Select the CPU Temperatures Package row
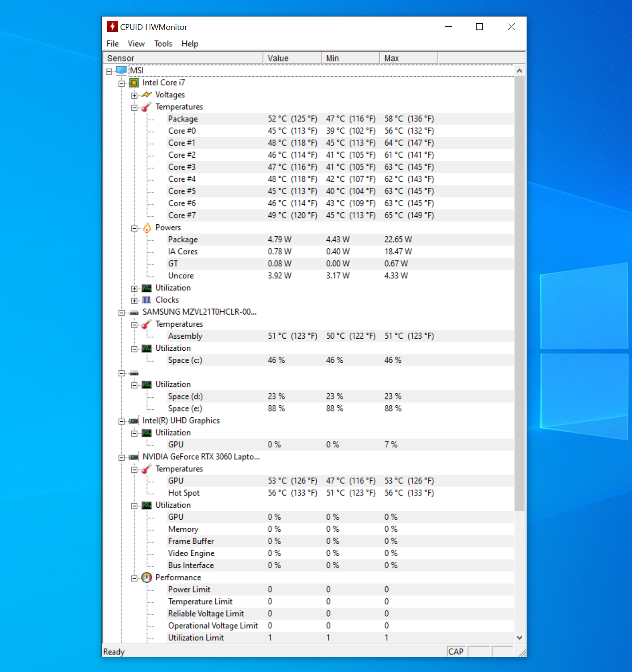This screenshot has height=672, width=632. click(340, 119)
